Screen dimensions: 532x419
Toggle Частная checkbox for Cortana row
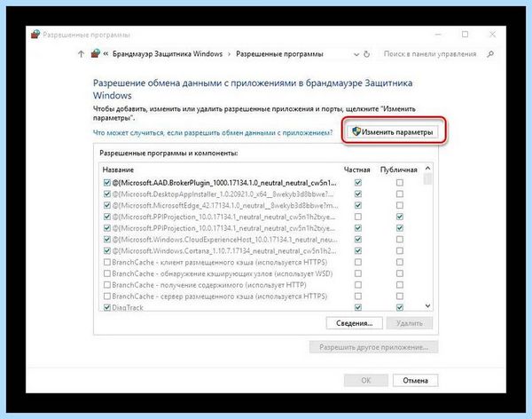click(358, 251)
